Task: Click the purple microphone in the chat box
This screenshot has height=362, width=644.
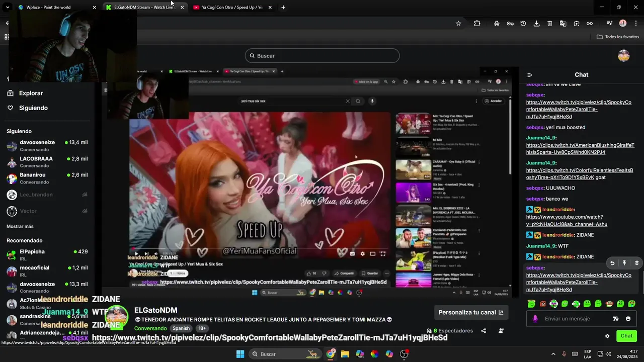Action: [x=535, y=319]
